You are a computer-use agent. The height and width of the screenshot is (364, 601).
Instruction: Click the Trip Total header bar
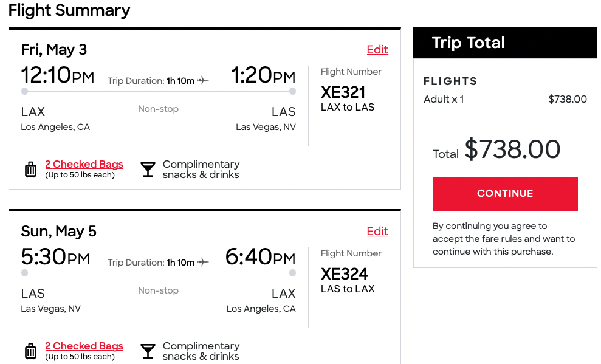click(x=504, y=43)
